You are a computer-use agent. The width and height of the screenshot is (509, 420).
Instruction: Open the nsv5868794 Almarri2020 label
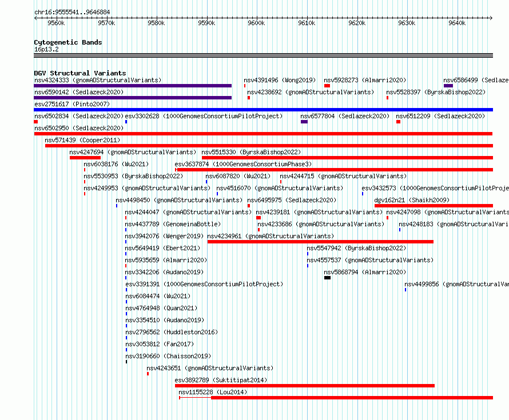(365, 272)
